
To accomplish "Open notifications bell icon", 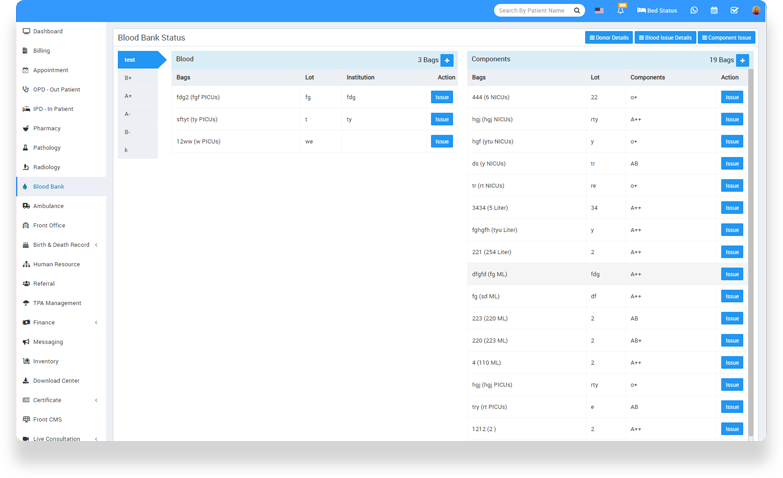I will (621, 10).
